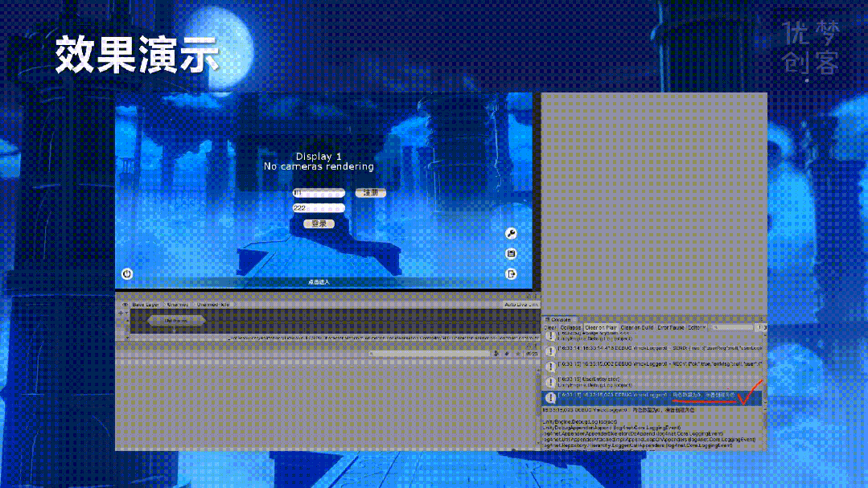Toggle Clear on Play in Console
Image resolution: width=868 pixels, height=488 pixels.
[x=601, y=327]
